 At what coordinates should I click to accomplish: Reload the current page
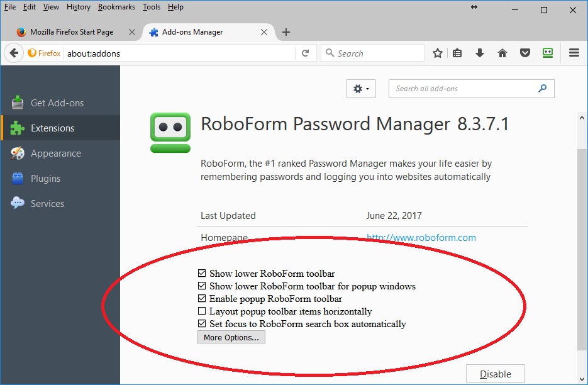[x=305, y=53]
